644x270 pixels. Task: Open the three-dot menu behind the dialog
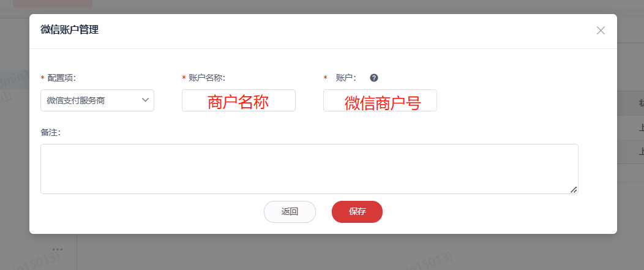58,249
